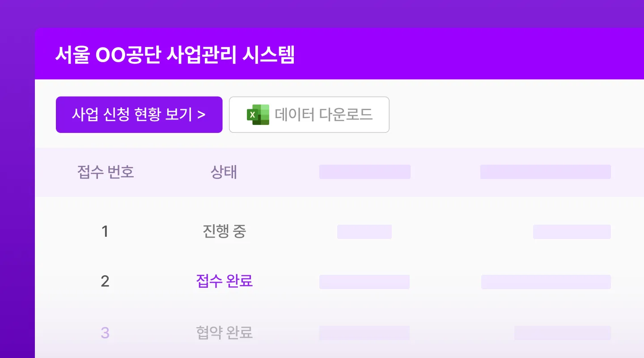The image size is (644, 358).
Task: Click the receipt number 1
Action: click(105, 231)
